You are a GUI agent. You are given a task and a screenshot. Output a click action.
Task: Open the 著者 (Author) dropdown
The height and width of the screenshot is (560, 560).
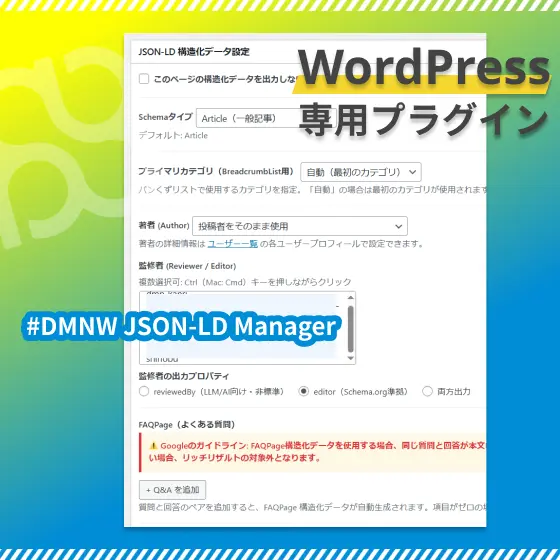(300, 226)
